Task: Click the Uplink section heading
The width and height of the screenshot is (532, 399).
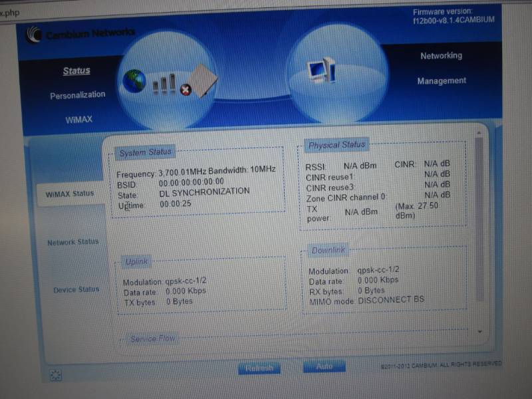Action: [x=136, y=261]
